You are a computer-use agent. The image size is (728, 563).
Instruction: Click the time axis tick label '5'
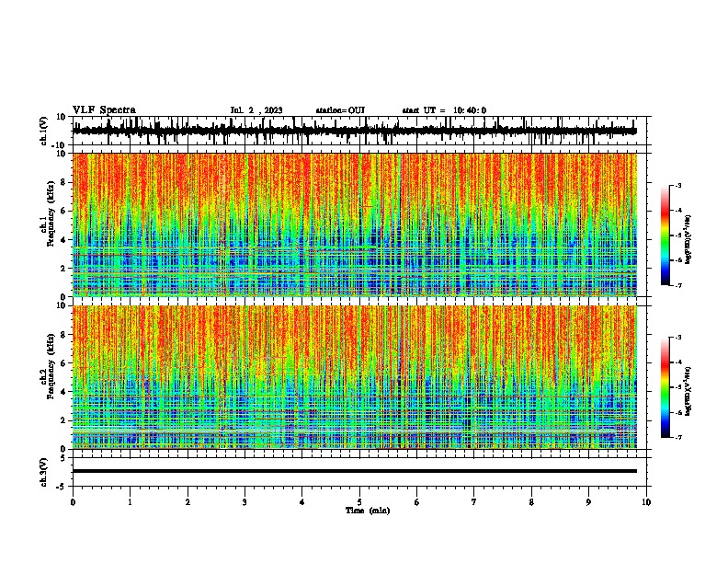[359, 502]
